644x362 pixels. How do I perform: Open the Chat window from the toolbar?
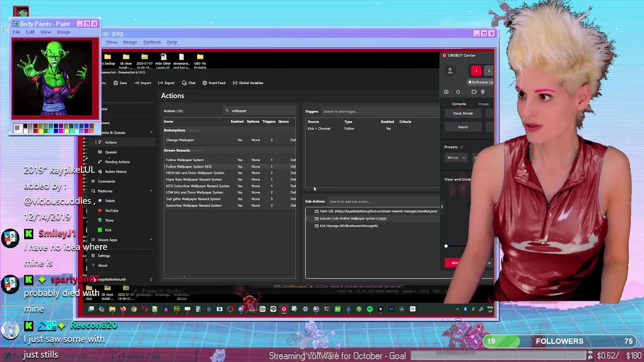coord(189,83)
